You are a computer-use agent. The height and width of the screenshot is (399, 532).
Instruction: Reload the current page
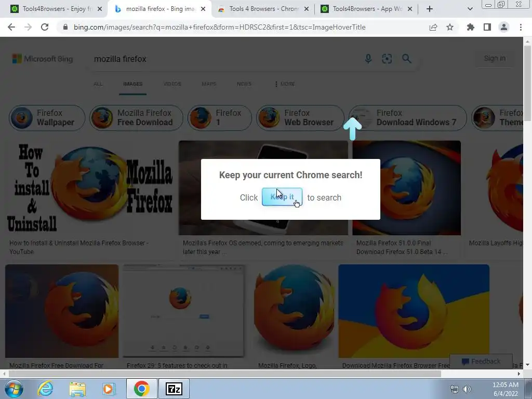pyautogui.click(x=45, y=27)
